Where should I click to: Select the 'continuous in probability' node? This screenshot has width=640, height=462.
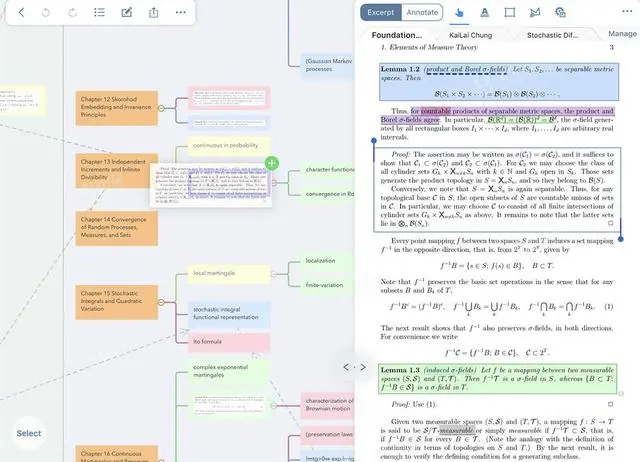click(229, 146)
